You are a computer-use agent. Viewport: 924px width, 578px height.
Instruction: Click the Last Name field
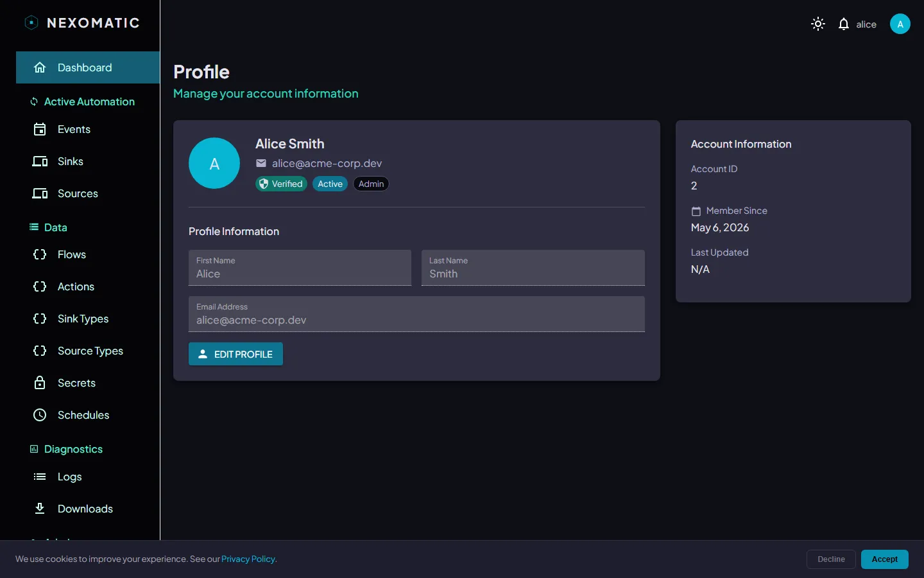(533, 268)
